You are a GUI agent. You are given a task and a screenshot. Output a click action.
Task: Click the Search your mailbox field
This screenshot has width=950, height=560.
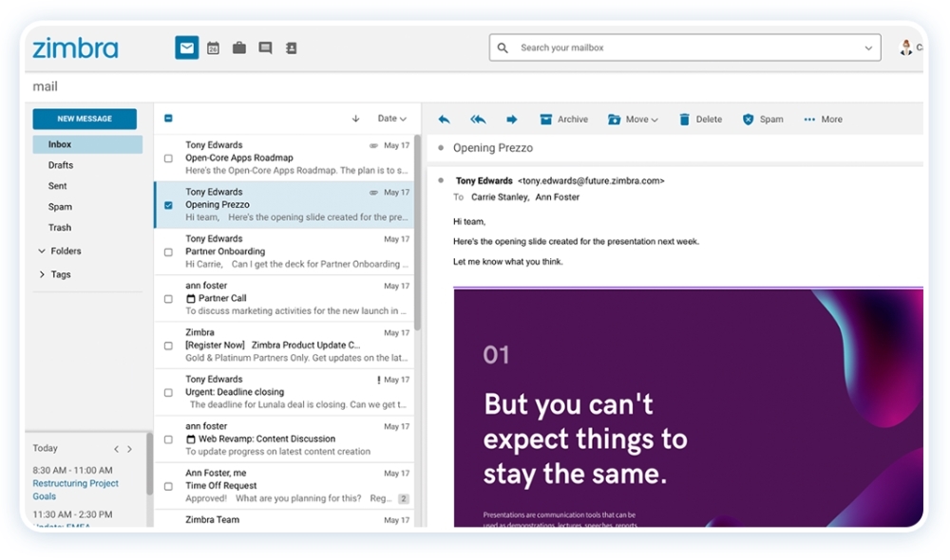tap(684, 47)
